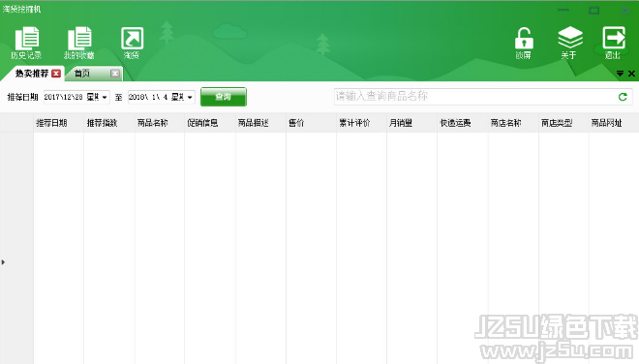Viewport: 639px width, 364px height.
Task: Lock the screen with 锁屏 icon
Action: pyautogui.click(x=524, y=43)
